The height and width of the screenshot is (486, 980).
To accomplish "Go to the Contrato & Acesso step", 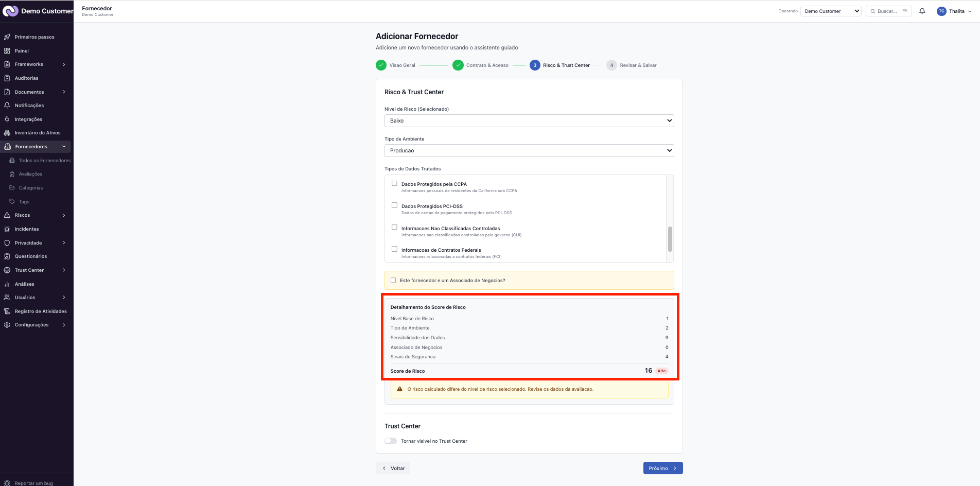I will (x=481, y=65).
